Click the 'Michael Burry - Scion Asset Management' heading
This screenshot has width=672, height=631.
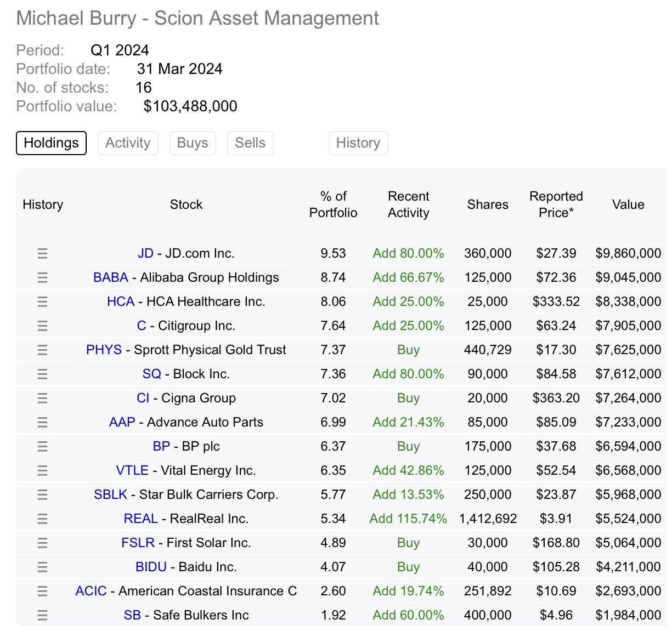click(197, 18)
